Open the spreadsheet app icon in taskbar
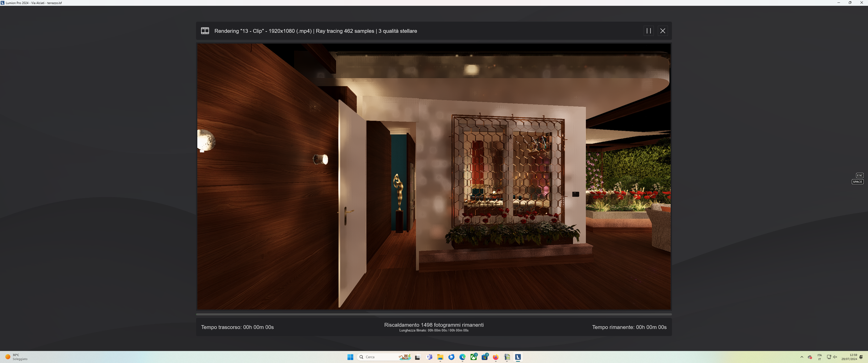Image resolution: width=868 pixels, height=363 pixels. [507, 357]
